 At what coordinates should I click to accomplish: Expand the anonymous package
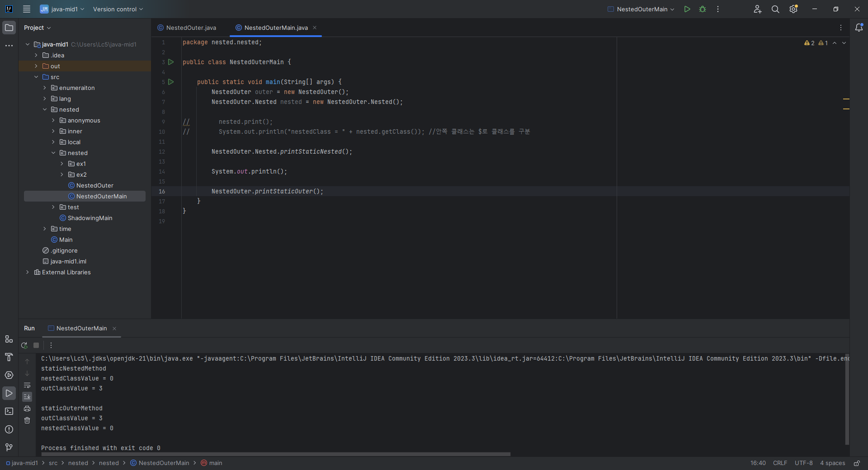53,120
